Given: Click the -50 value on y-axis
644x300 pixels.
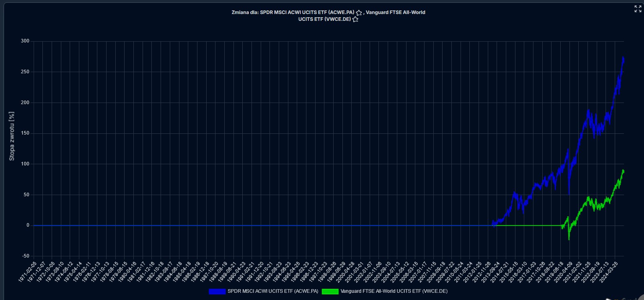Looking at the screenshot, I should 25,256.
